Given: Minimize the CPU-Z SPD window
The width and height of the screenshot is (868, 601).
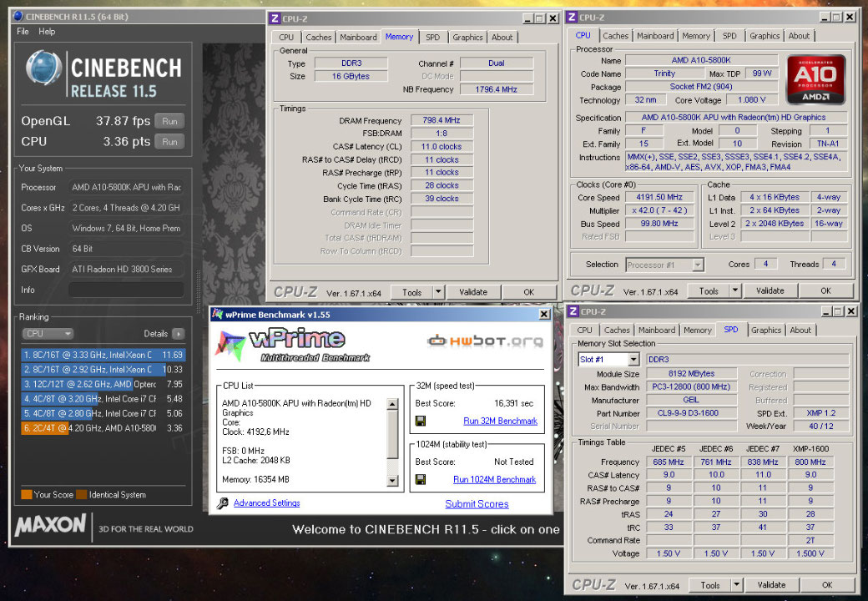Looking at the screenshot, I should 826,311.
